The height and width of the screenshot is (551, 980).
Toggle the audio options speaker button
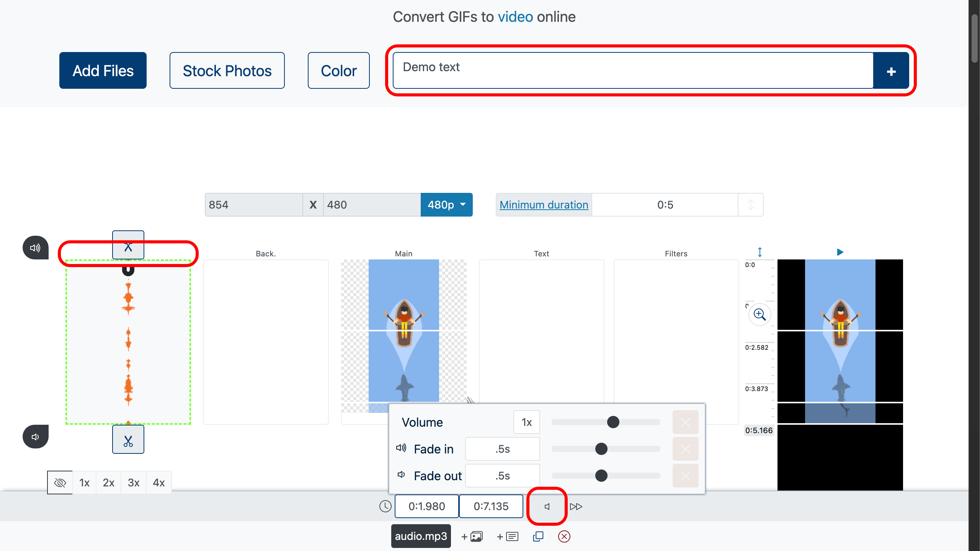coord(547,506)
